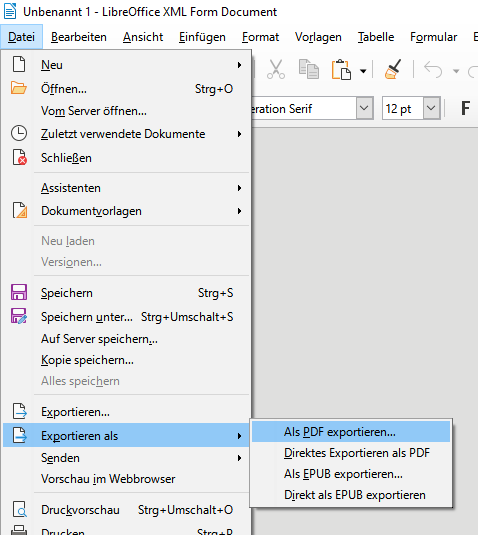Click the save-as icon beside Speichern unter
Viewport: 478px width, 535px height.
click(x=19, y=316)
